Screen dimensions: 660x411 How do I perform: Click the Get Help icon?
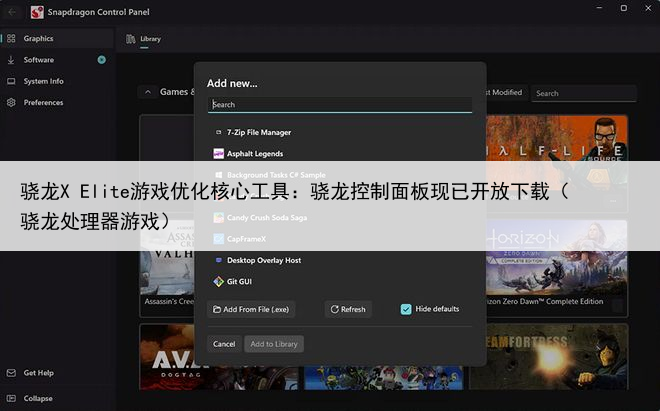[x=11, y=373]
